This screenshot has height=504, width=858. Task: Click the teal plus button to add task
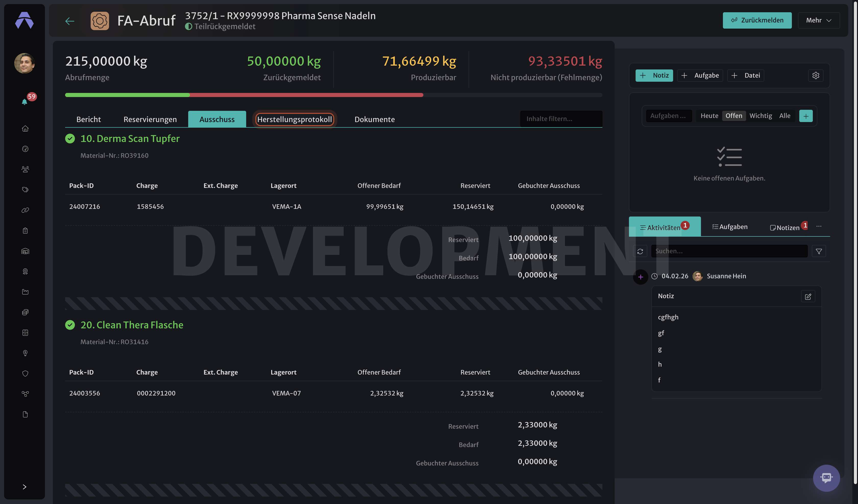[x=806, y=116]
